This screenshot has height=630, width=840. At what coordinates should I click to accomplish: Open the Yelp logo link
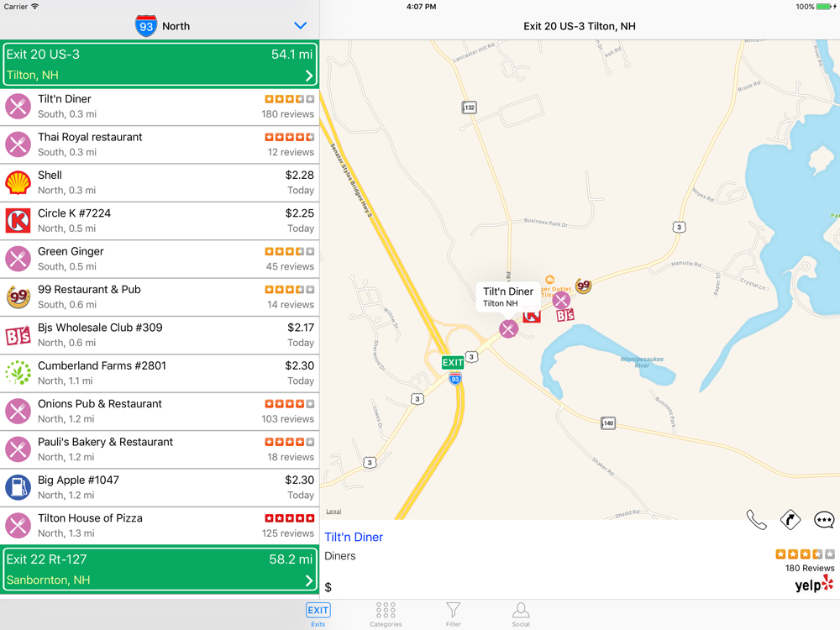(x=814, y=585)
